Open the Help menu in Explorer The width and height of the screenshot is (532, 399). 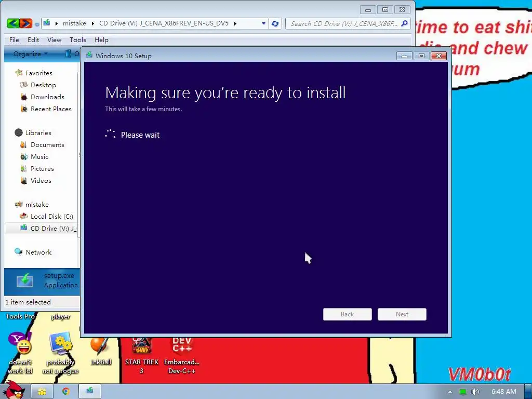(x=101, y=39)
